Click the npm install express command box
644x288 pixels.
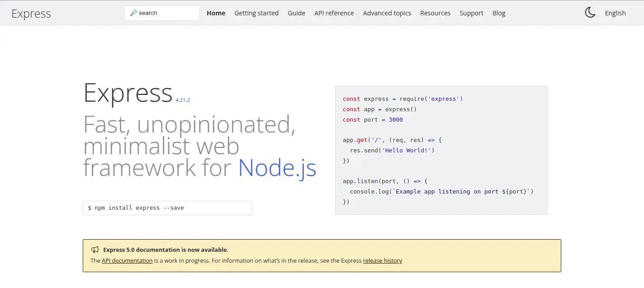pyautogui.click(x=167, y=208)
